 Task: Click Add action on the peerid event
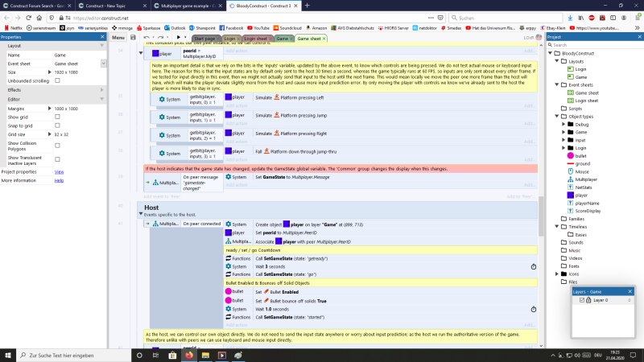[236, 51]
